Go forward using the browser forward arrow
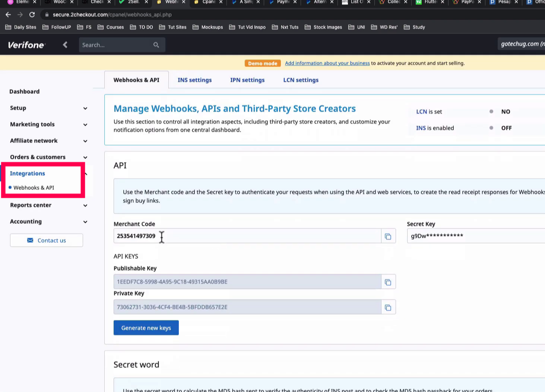This screenshot has width=545, height=392. click(x=20, y=15)
